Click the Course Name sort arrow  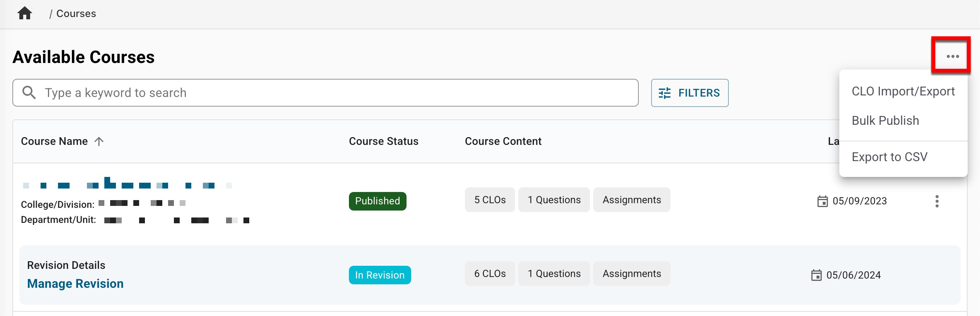click(x=99, y=141)
